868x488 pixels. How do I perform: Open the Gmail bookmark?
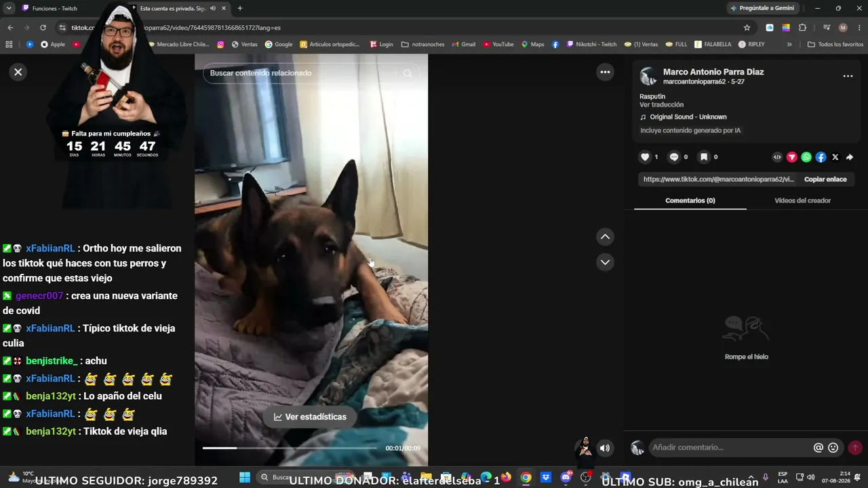click(x=463, y=45)
